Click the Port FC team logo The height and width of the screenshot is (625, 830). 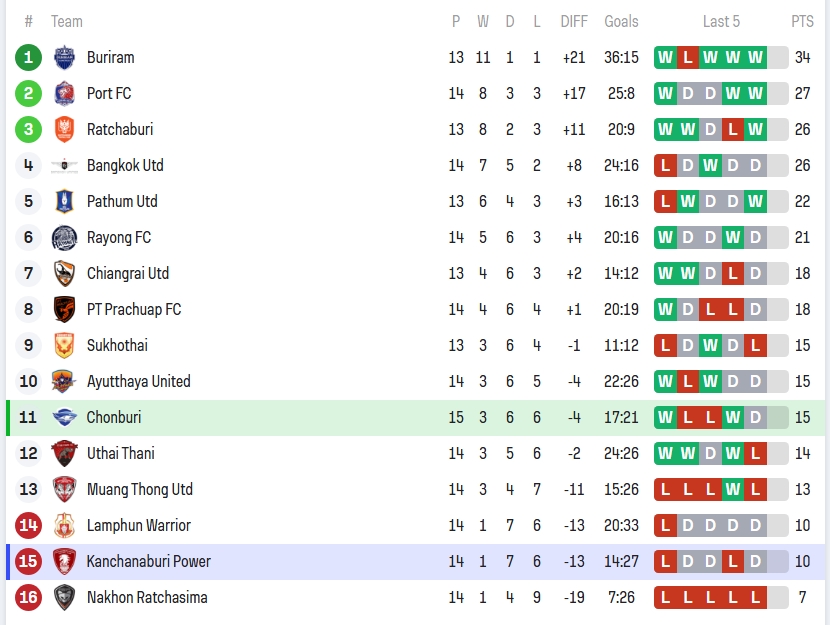(x=64, y=93)
